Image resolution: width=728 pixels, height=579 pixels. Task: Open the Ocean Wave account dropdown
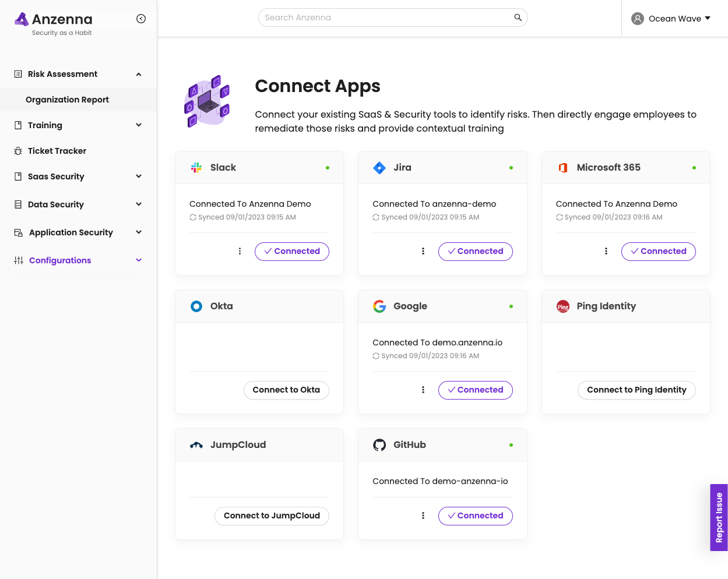click(x=671, y=19)
